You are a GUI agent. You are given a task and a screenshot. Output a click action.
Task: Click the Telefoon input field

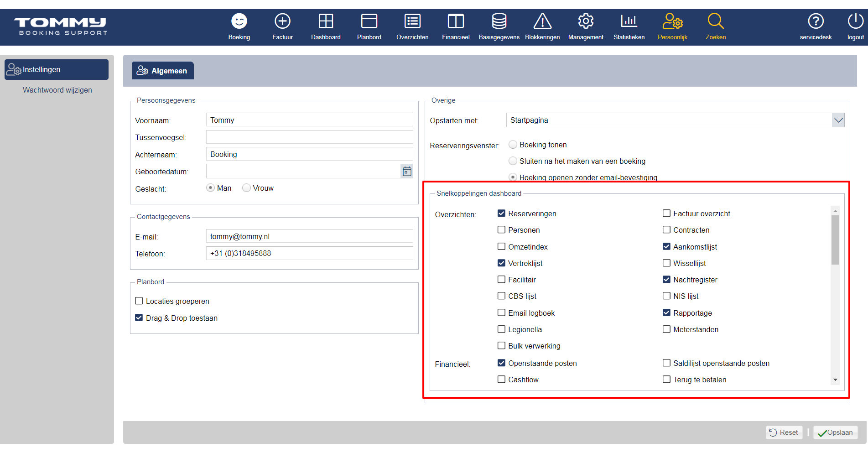(309, 253)
